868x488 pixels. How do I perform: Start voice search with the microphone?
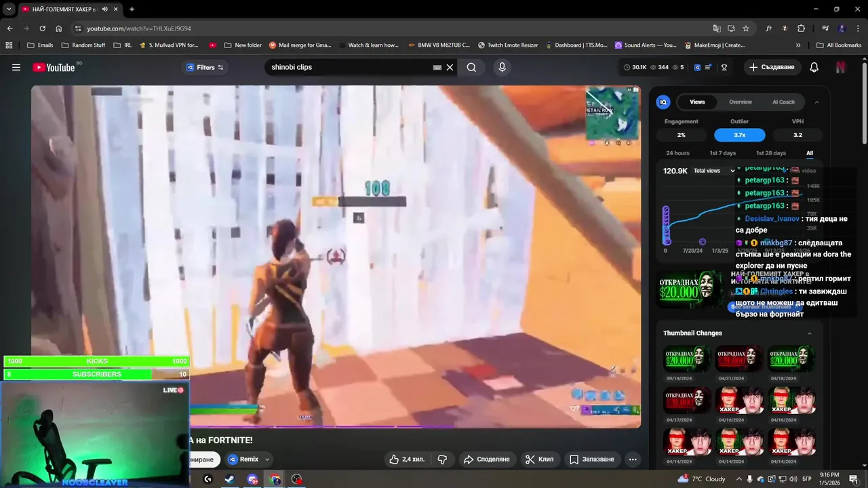502,67
